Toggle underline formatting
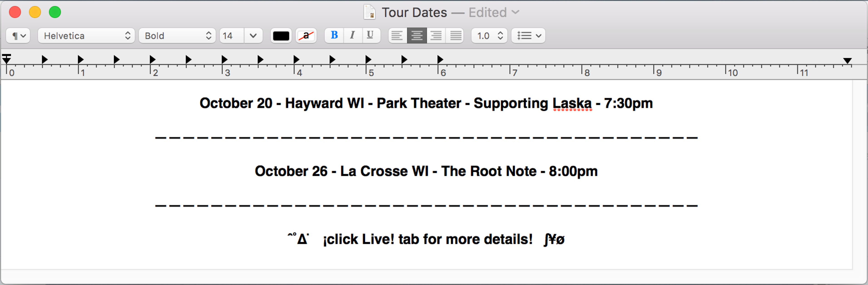868x285 pixels. (x=370, y=35)
